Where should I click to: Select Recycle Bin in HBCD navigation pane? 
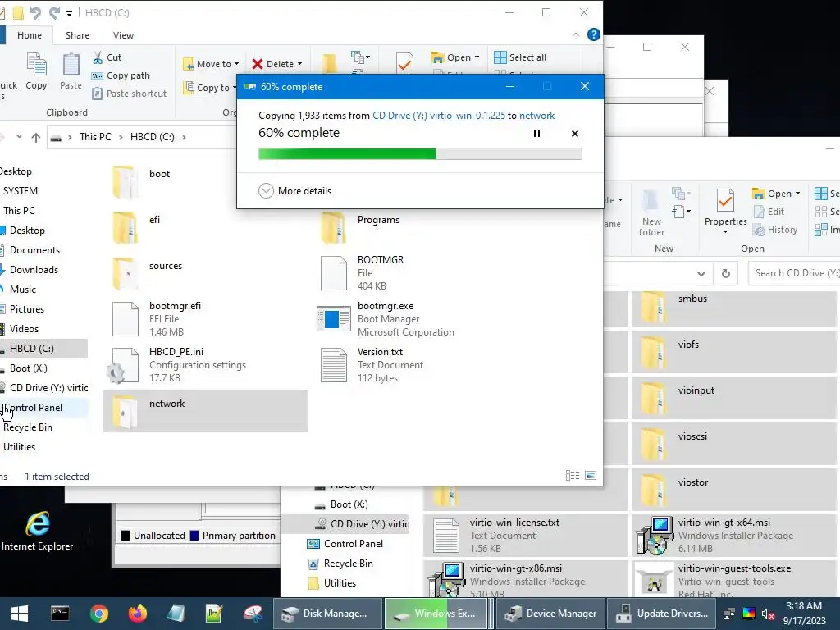pyautogui.click(x=28, y=427)
